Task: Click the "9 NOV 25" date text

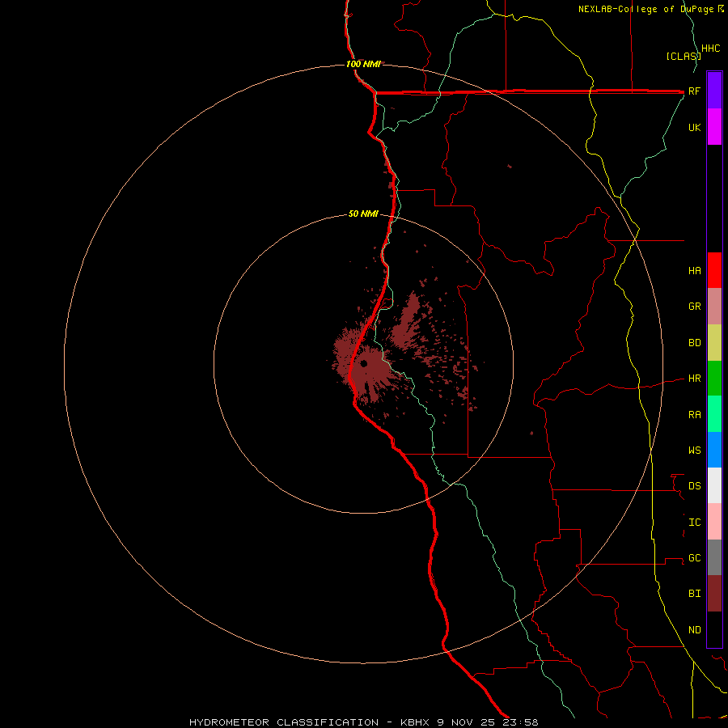Action: 466,722
